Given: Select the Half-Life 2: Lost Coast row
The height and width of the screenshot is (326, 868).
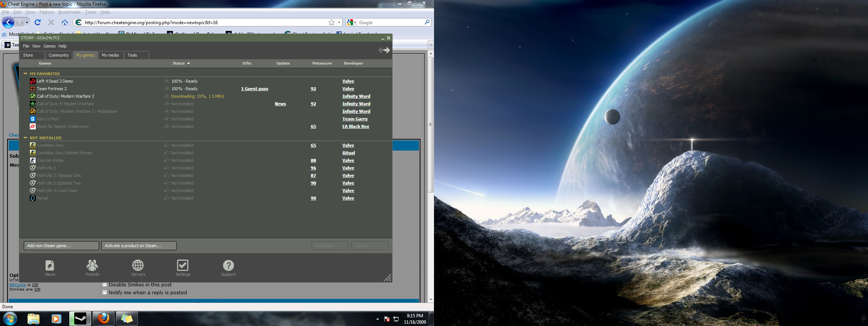Looking at the screenshot, I should tap(206, 191).
